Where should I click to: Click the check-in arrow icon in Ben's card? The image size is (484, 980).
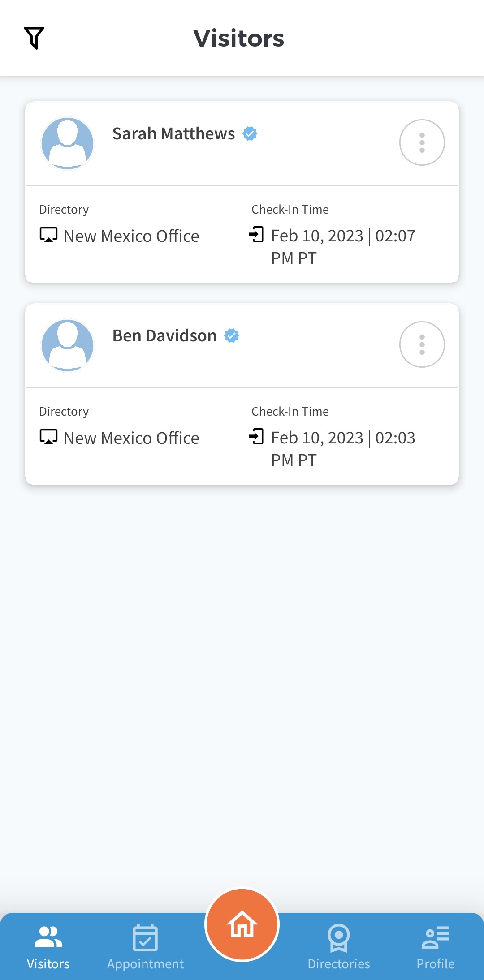(x=256, y=436)
